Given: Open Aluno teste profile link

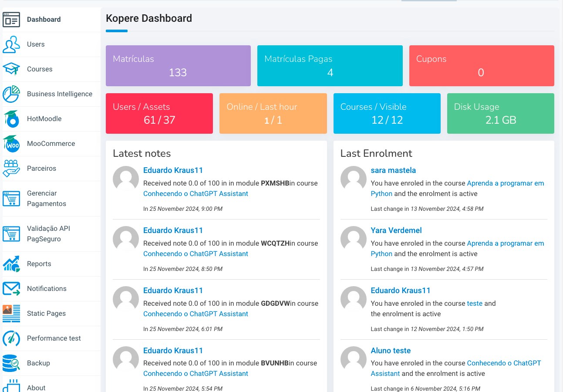Looking at the screenshot, I should click(x=391, y=351).
